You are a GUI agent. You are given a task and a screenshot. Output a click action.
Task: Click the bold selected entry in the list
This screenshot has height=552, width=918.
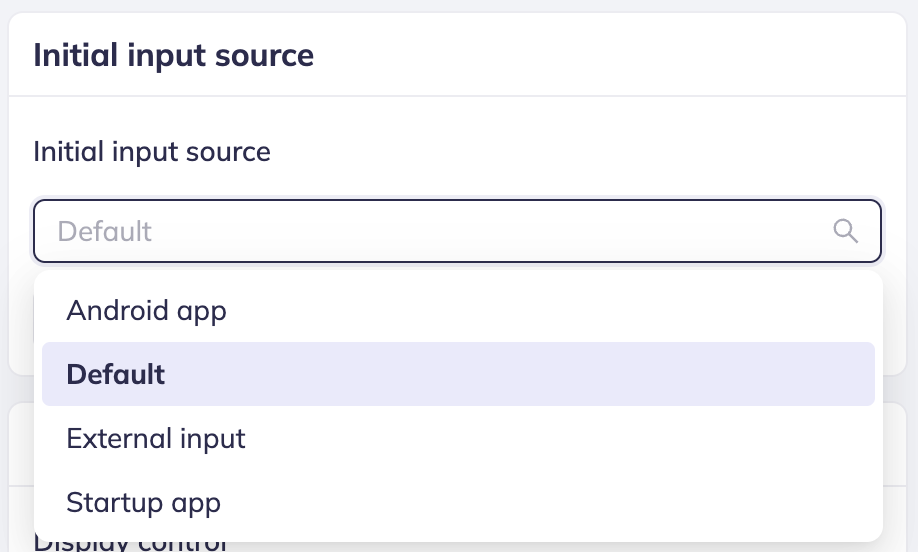(116, 375)
